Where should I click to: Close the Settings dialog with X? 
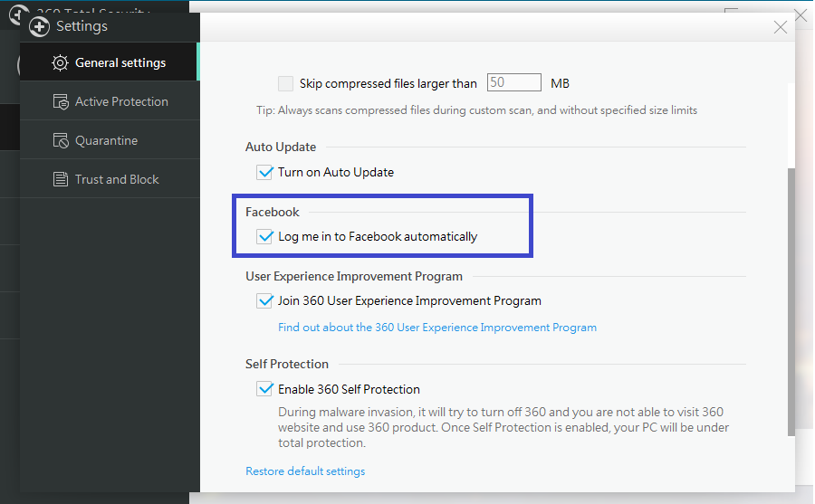click(781, 27)
